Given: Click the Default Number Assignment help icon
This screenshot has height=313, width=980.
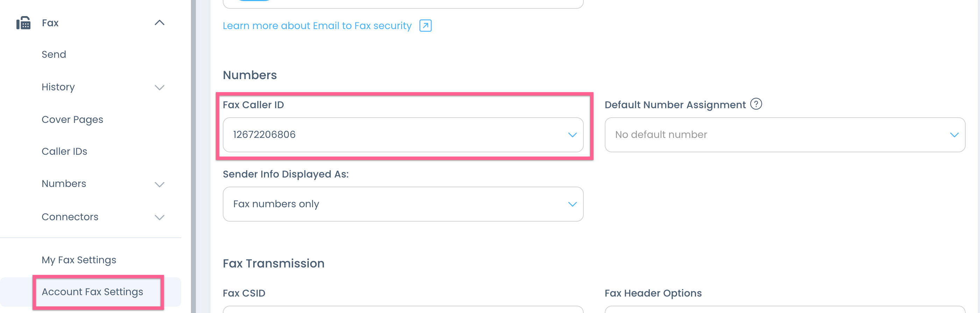Looking at the screenshot, I should tap(756, 104).
